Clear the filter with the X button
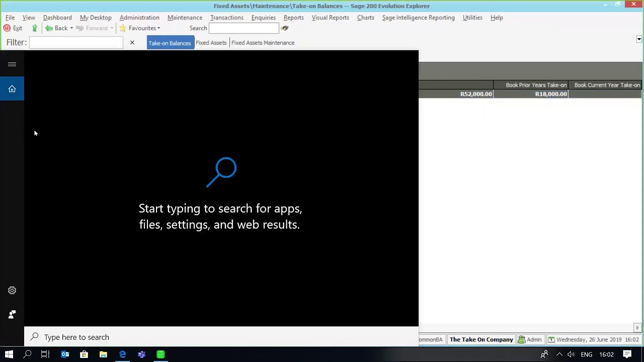Viewport: 644px width, 362px height. [x=132, y=43]
